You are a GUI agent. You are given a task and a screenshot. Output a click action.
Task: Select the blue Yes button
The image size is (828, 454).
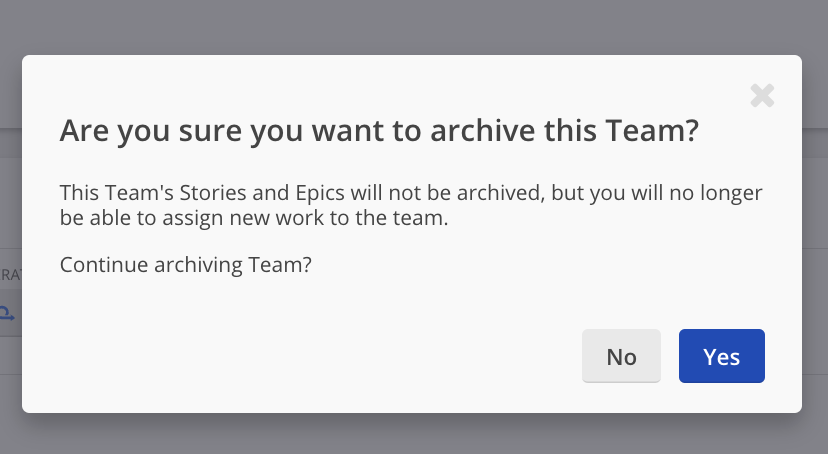coord(721,356)
